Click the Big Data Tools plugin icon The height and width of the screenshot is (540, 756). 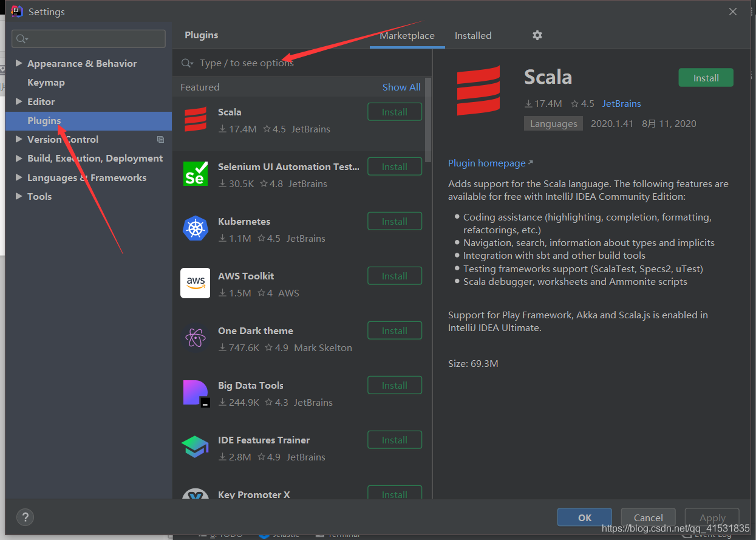tap(196, 393)
